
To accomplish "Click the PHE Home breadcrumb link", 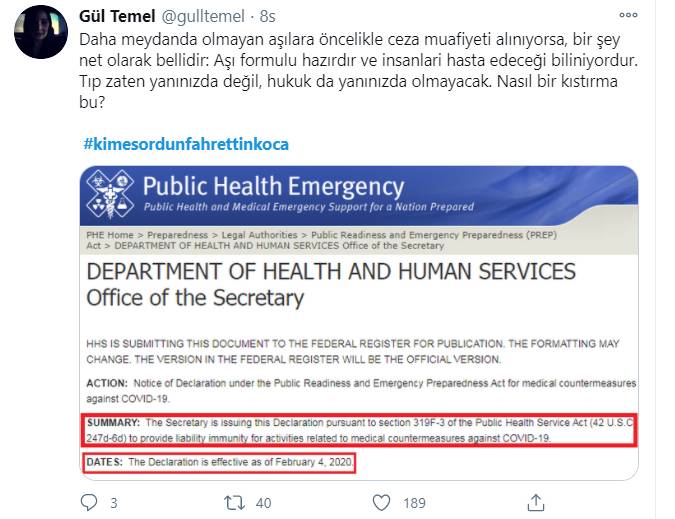I will point(110,235).
